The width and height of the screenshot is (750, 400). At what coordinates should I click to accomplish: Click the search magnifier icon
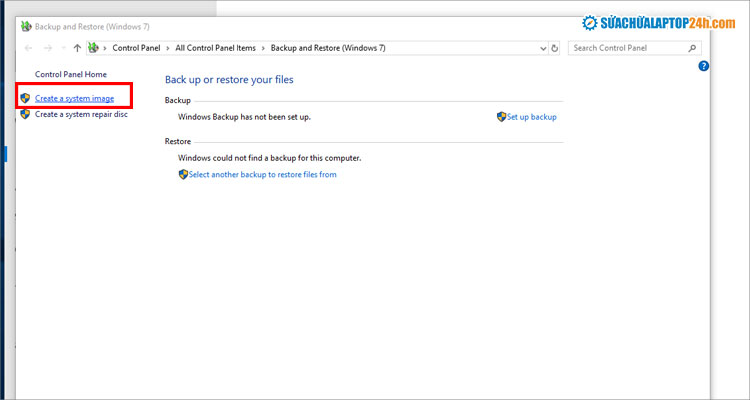point(693,48)
